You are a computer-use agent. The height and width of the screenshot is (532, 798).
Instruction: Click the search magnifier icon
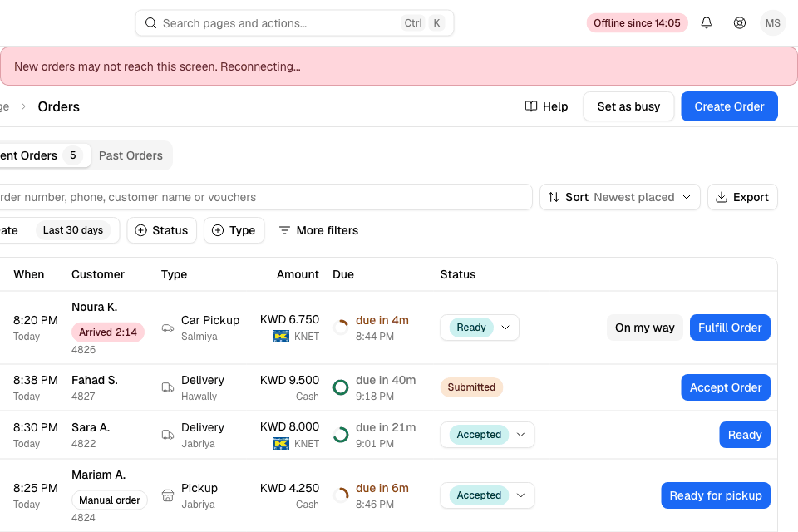click(x=150, y=23)
